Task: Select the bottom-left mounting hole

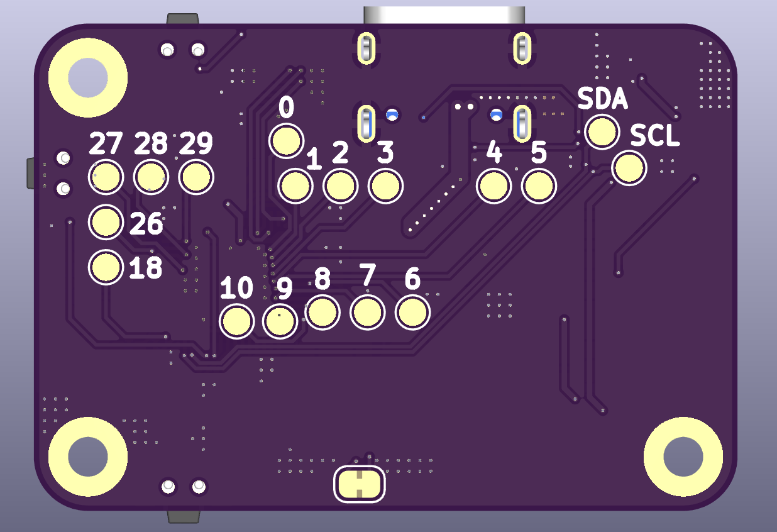Action: (87, 457)
